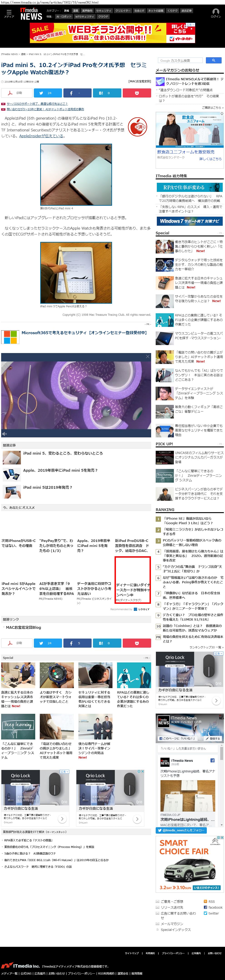Screen dimensions: 225x980
Task: Click このページに「いいね！」 Facebook button
Action: click(x=177, y=738)
